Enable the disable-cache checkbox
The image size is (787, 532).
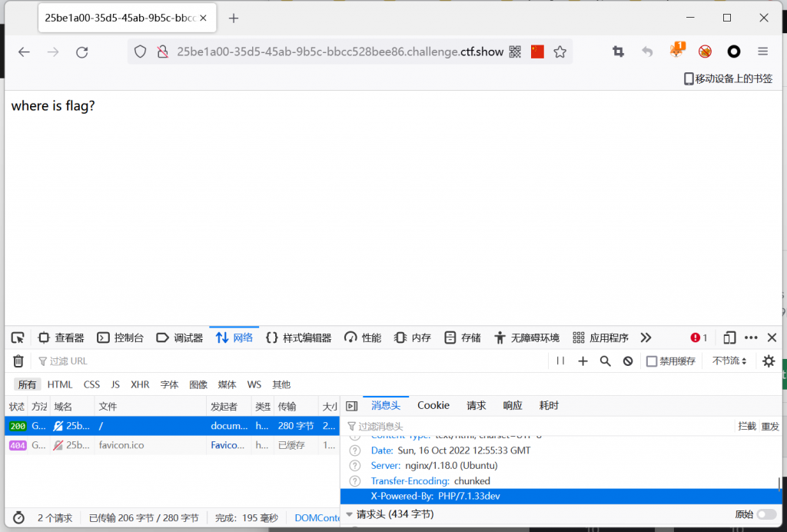(652, 361)
